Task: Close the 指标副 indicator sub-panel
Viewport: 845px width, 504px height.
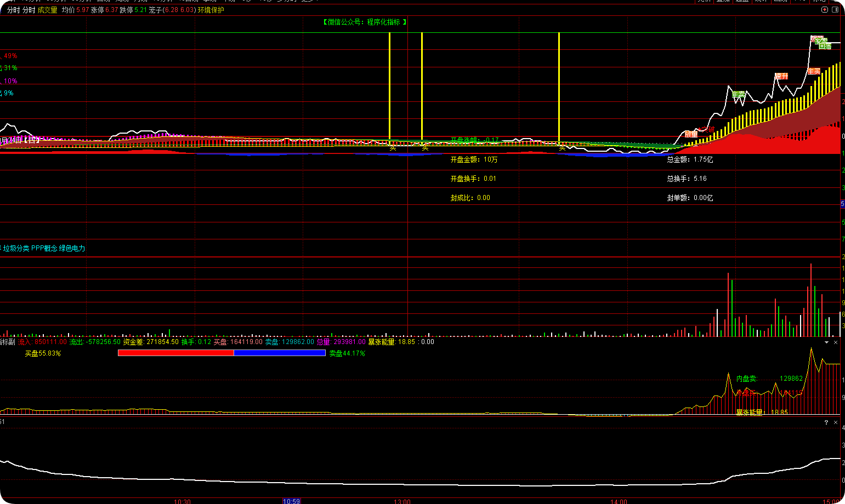Action: point(836,342)
